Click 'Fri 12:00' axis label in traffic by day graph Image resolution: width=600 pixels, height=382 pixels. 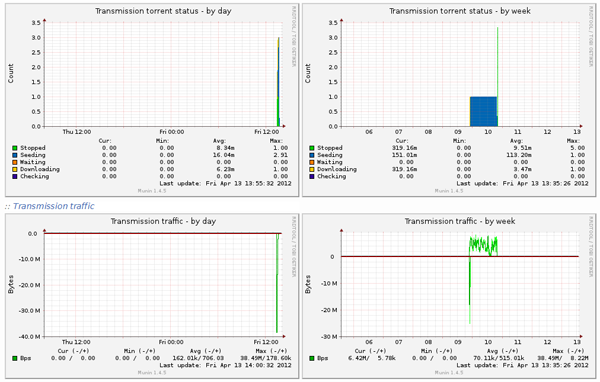pos(266,342)
